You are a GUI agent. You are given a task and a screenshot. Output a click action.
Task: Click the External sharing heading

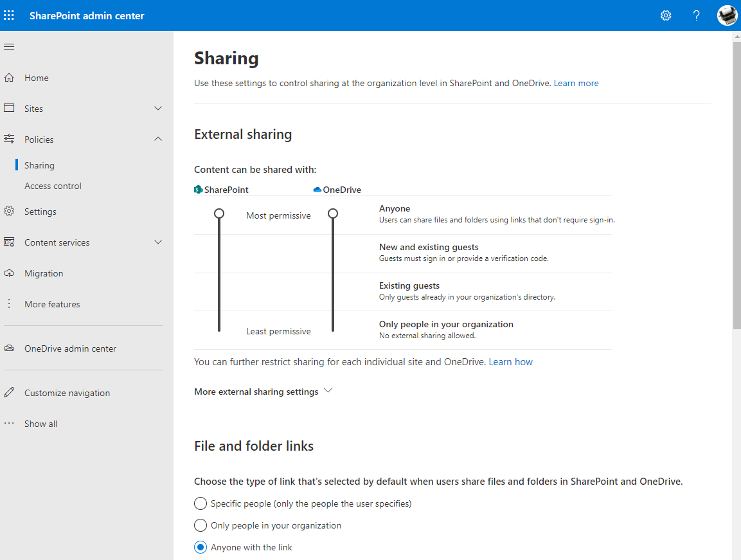243,134
